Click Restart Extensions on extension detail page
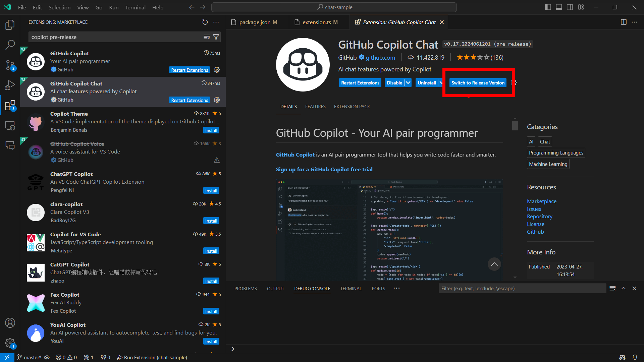This screenshot has width=644, height=362. pos(360,83)
